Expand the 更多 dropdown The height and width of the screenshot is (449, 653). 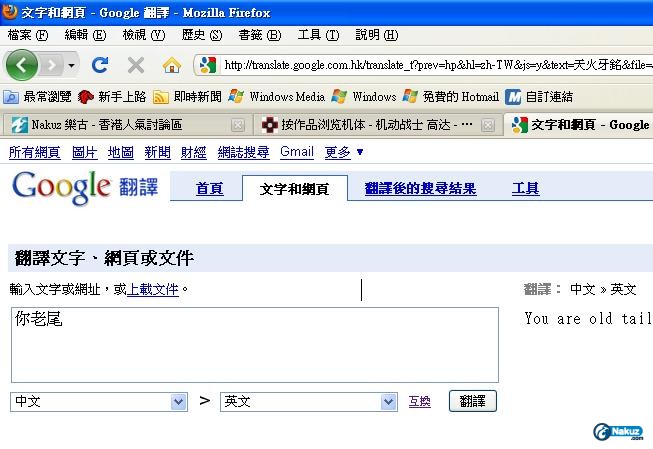tap(344, 152)
